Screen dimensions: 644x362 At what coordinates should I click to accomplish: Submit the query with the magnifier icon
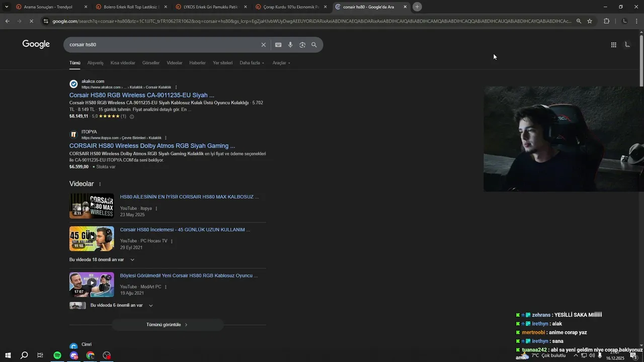pos(314,45)
